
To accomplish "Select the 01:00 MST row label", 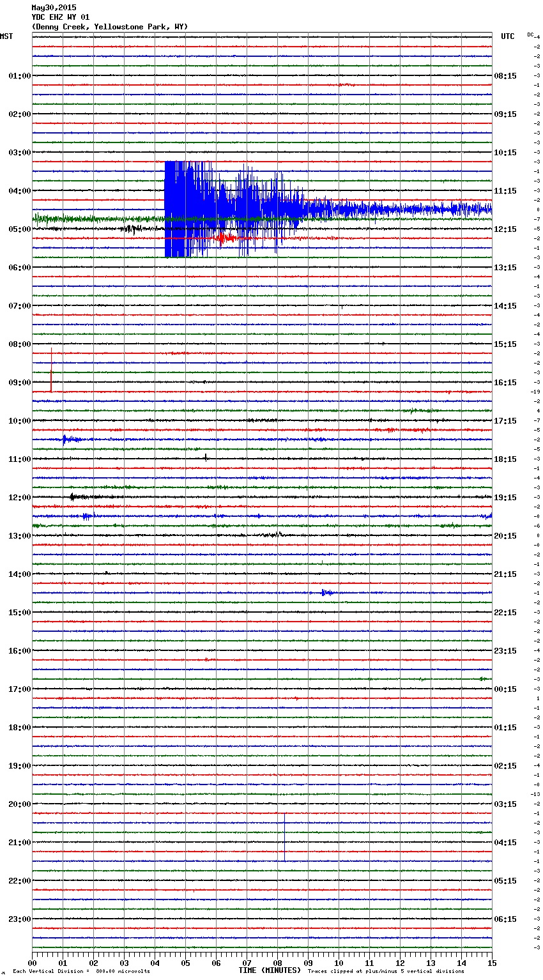I will tap(20, 76).
